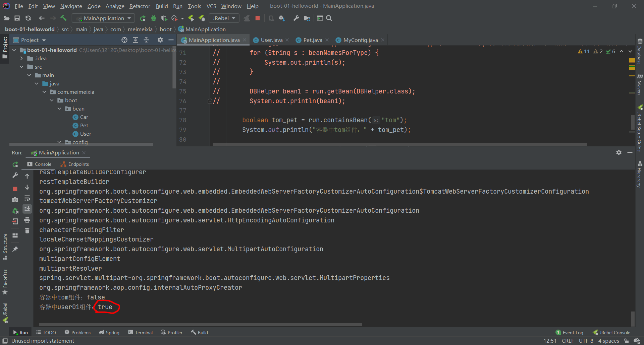
Task: Open the Maven side tool window
Action: click(640, 84)
